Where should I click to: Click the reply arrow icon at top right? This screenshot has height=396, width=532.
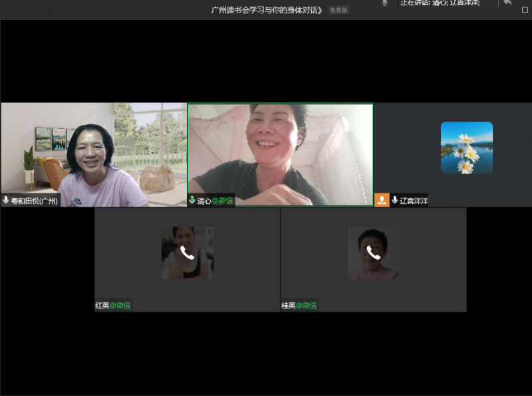point(507,3)
